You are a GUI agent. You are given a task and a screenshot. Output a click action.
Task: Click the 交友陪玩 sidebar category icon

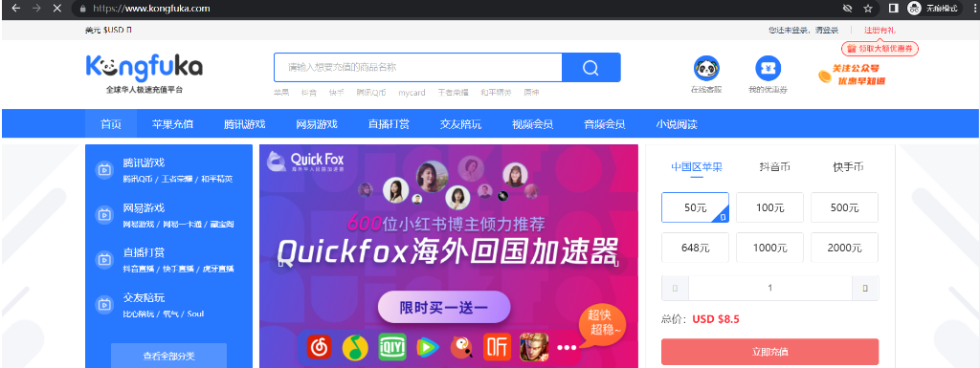click(103, 304)
